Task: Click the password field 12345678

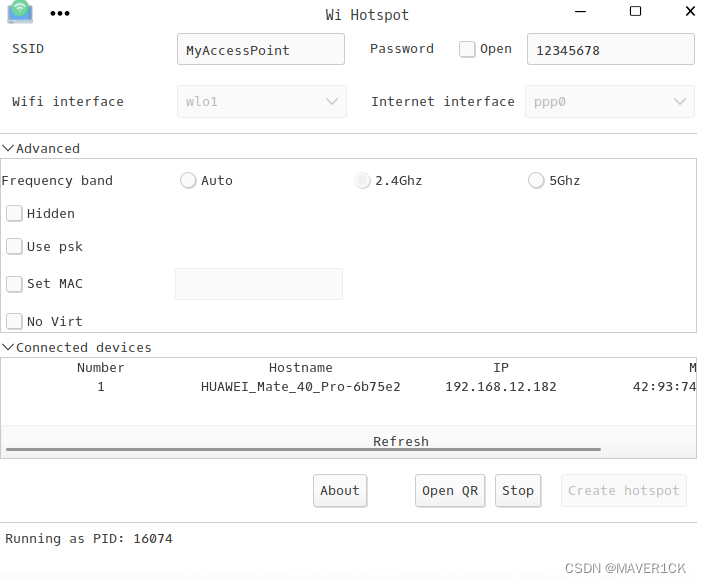Action: (611, 49)
